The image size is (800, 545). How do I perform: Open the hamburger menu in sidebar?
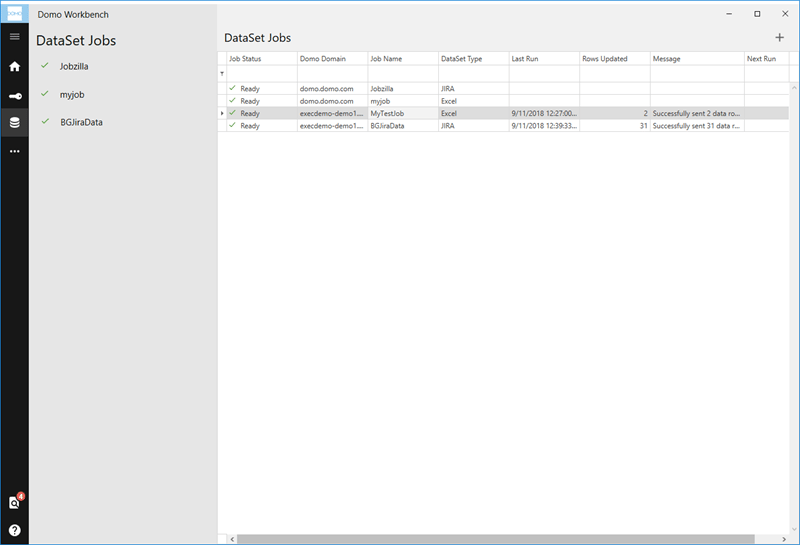15,36
